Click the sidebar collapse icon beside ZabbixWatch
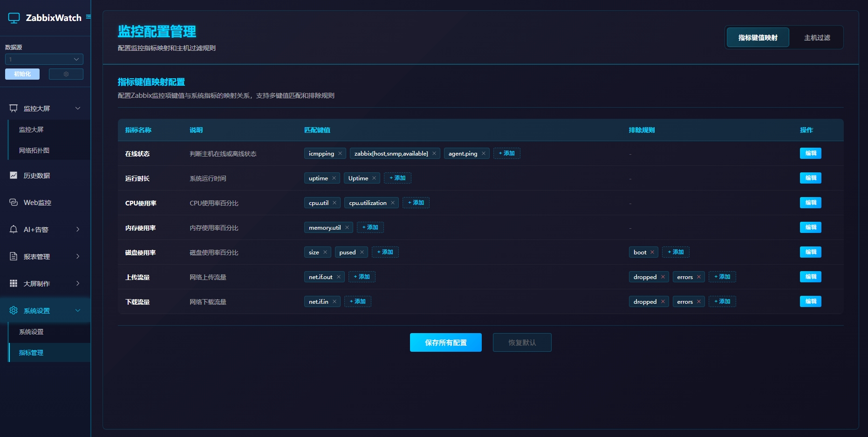 [88, 17]
